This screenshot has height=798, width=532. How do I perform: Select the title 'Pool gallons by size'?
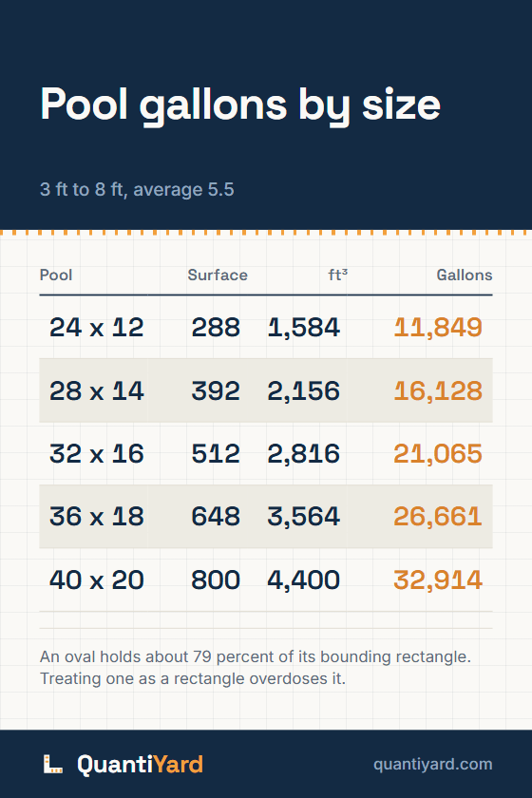pyautogui.click(x=240, y=104)
